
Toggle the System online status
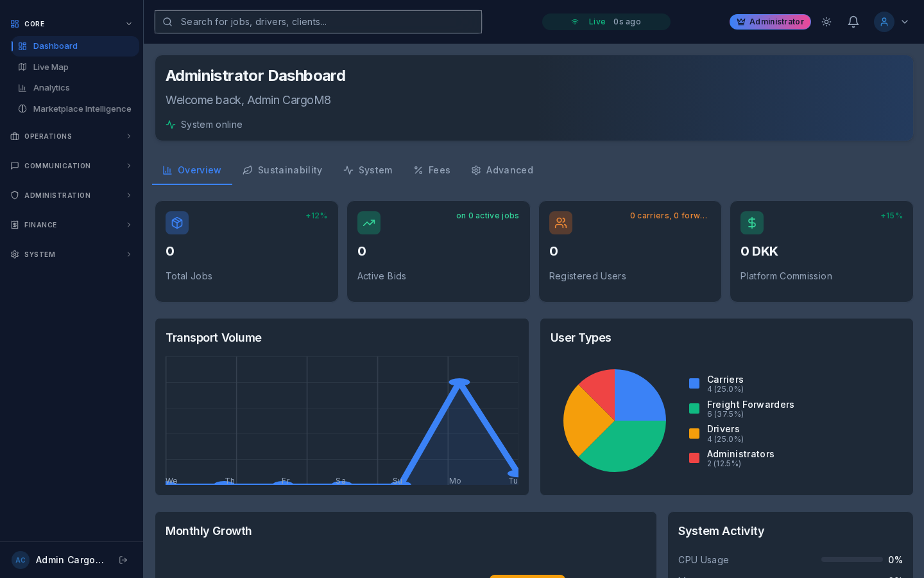(x=203, y=125)
